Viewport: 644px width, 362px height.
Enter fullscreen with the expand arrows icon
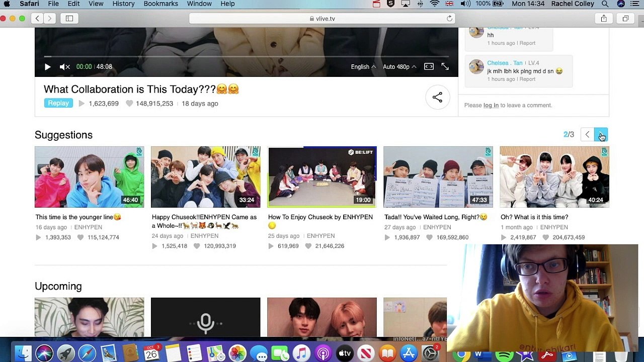pyautogui.click(x=445, y=66)
